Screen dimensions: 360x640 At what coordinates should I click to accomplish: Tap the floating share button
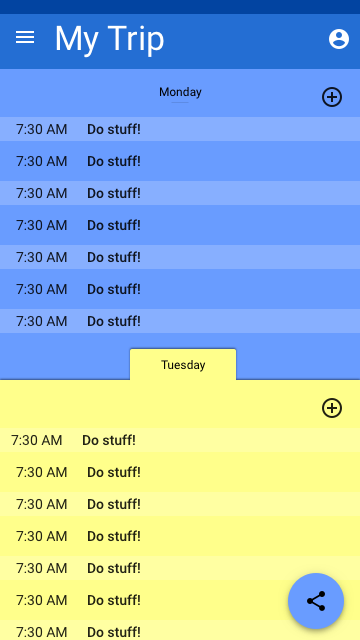coord(316,601)
